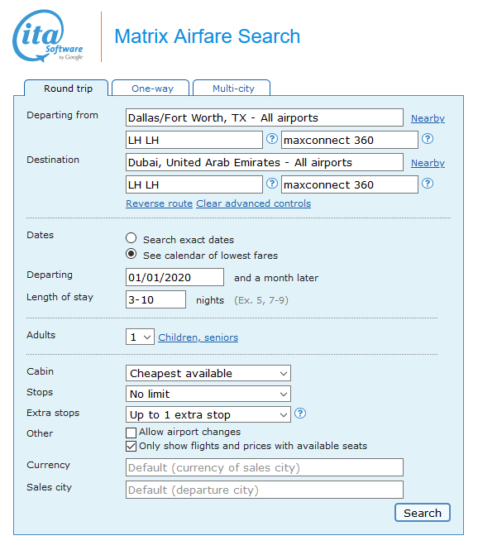
Task: Open help icon beside departure maxconnect 360 field
Action: pos(427,139)
